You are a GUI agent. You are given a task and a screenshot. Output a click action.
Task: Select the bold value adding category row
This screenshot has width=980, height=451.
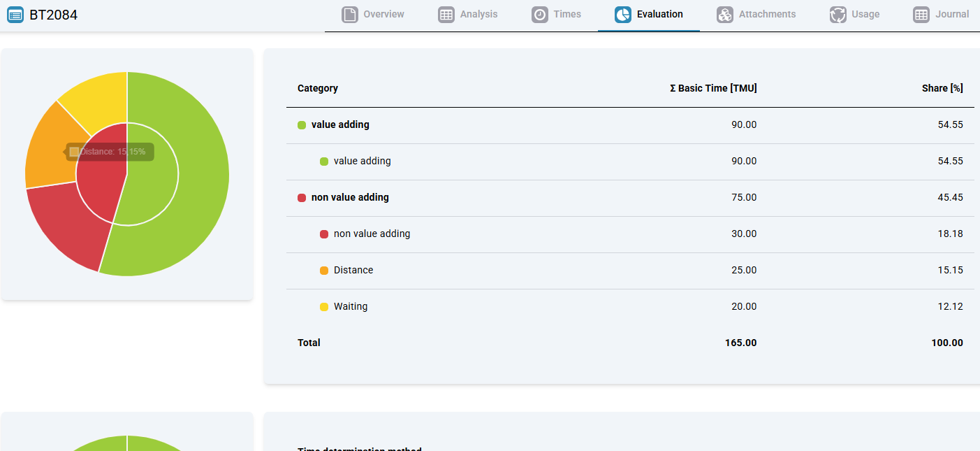tap(340, 124)
